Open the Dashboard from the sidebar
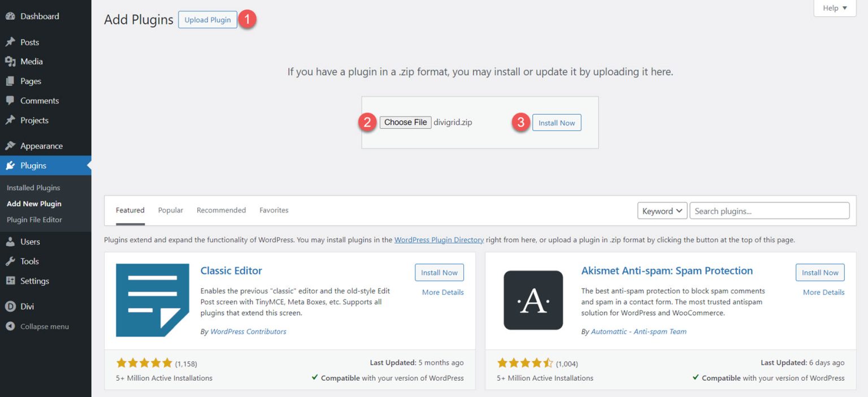 (11, 16)
